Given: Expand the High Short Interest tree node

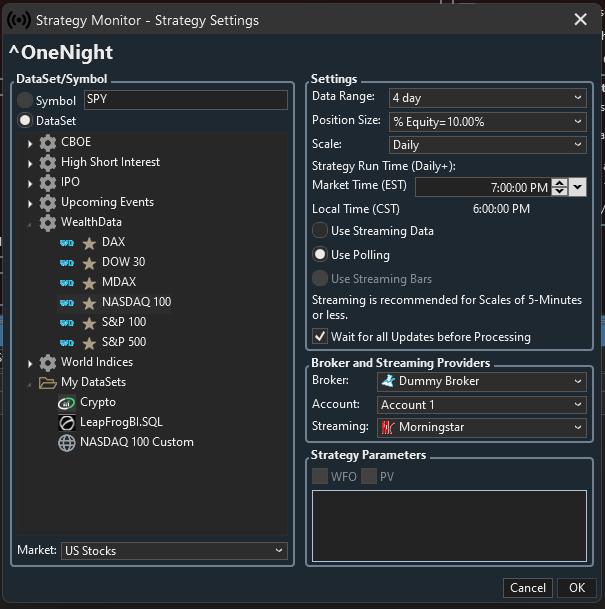Looking at the screenshot, I should click(30, 163).
